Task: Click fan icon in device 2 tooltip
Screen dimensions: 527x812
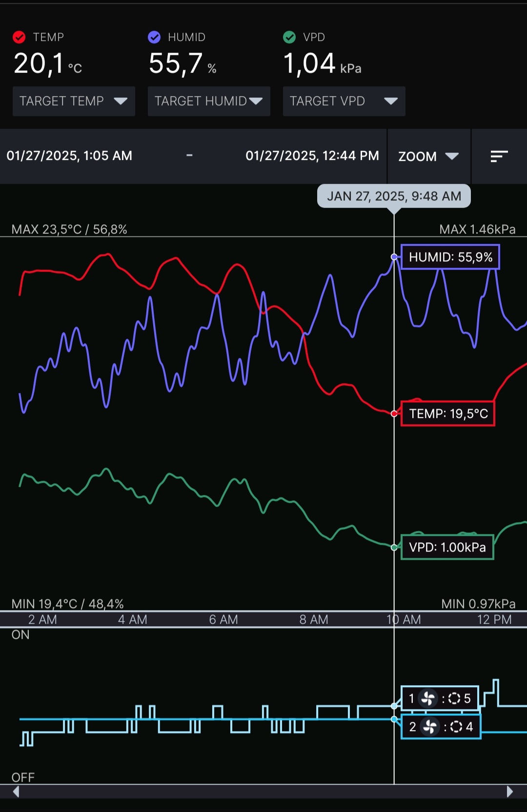Action: 430,727
